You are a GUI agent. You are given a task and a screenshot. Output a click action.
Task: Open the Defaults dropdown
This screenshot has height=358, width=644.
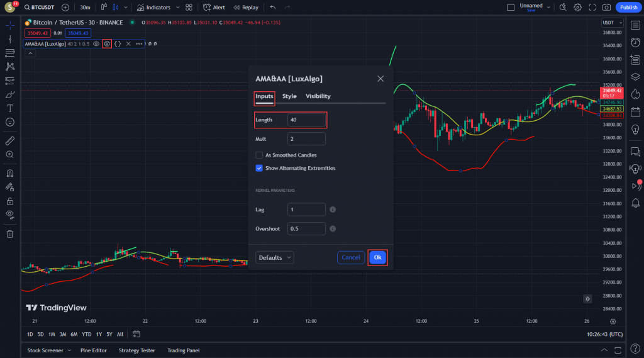275,258
